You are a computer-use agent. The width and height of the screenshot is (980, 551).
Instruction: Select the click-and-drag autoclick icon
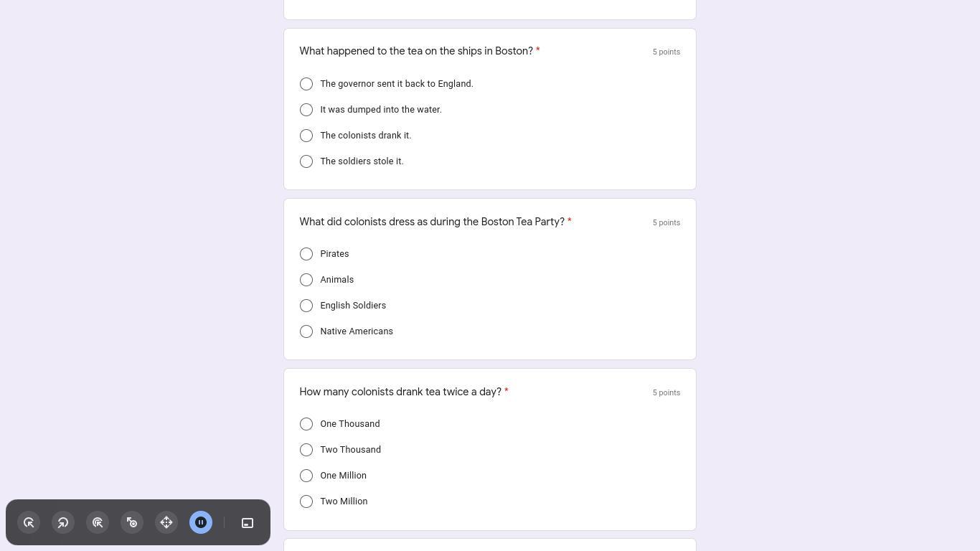(x=132, y=522)
